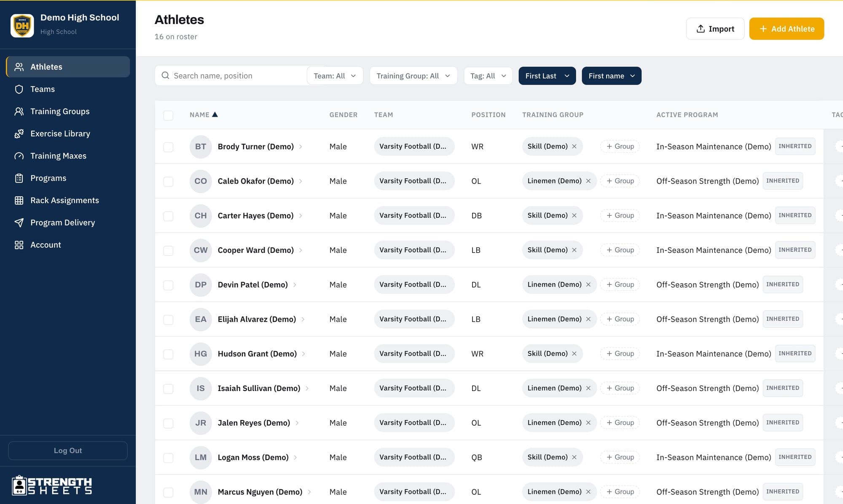Image resolution: width=843 pixels, height=504 pixels.
Task: Open Program Delivery page
Action: [68, 223]
